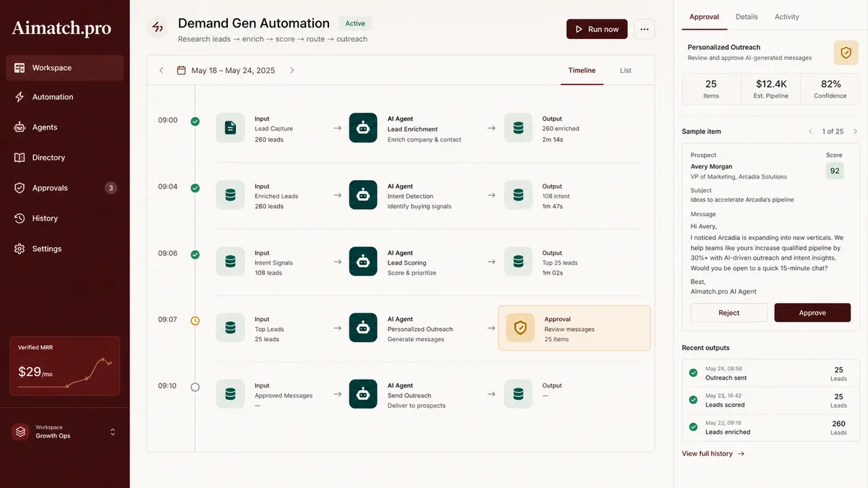The height and width of the screenshot is (488, 868).
Task: Click the Intent Signals input database icon
Action: click(x=230, y=261)
